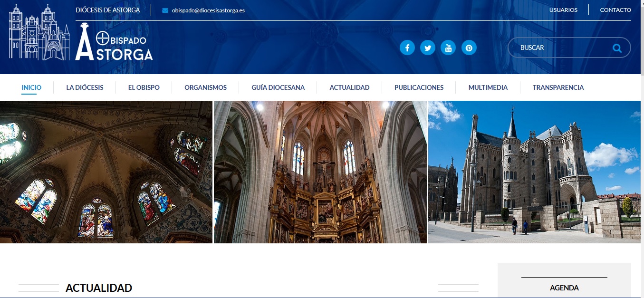Open the Facebook social icon

coord(407,48)
